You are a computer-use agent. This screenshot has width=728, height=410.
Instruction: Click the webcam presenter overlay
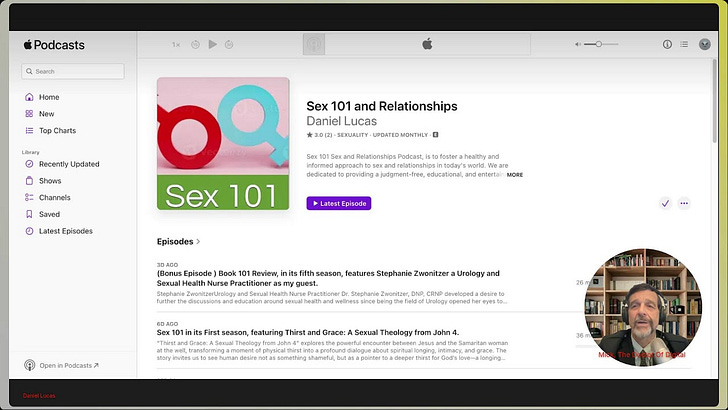pos(643,307)
